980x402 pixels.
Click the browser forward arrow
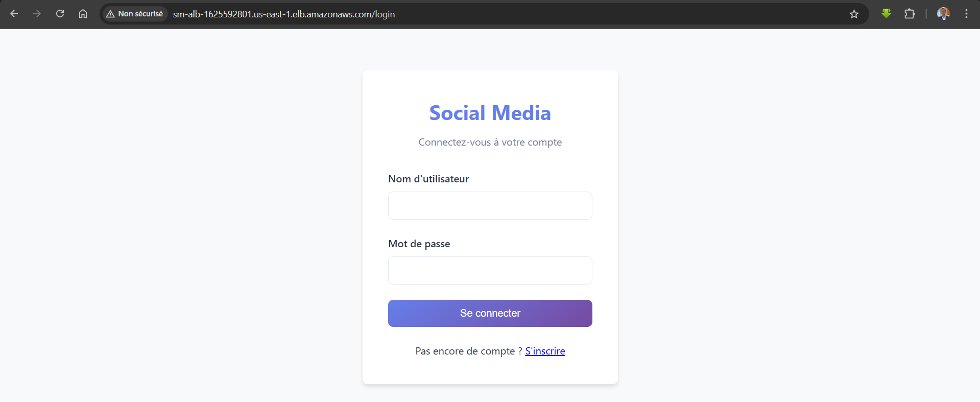(37, 14)
